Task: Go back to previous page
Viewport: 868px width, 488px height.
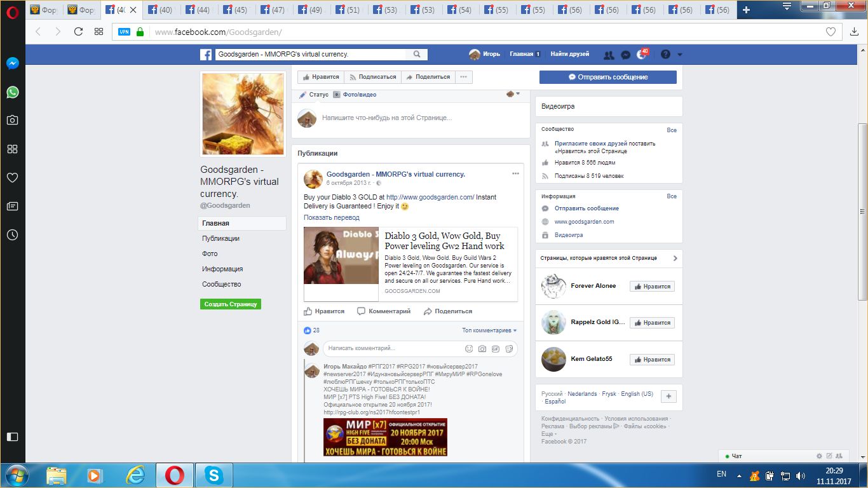Action: pos(38,32)
